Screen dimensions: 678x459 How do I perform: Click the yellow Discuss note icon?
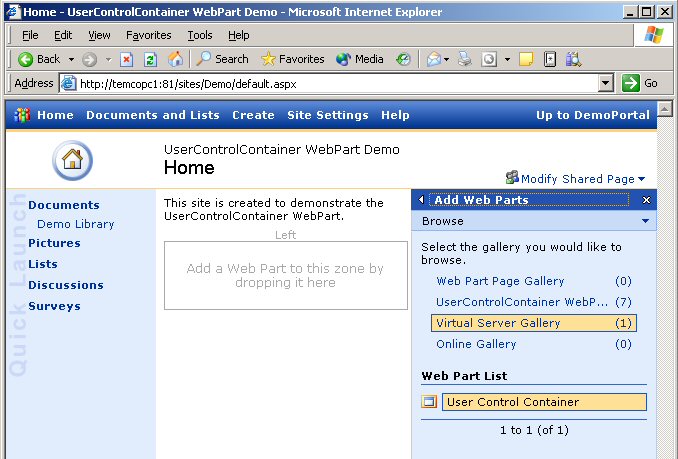point(526,59)
